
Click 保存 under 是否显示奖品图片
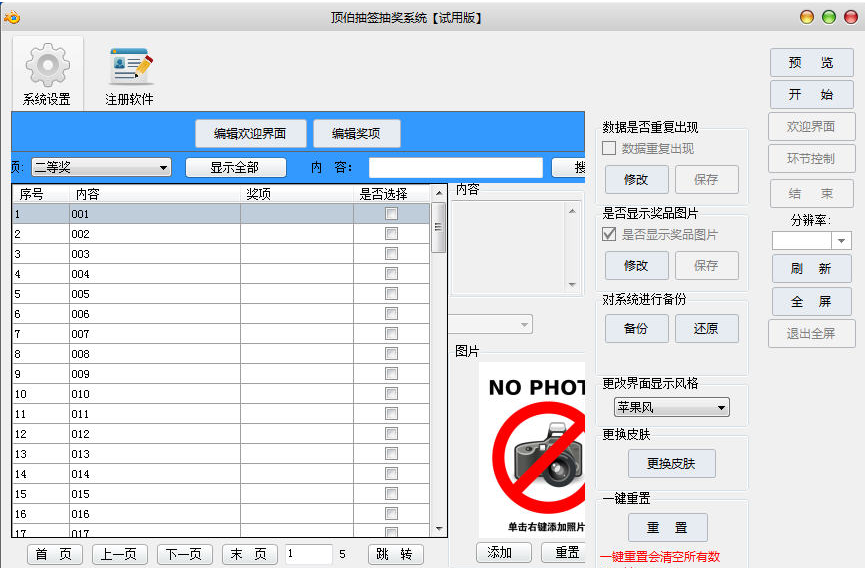pyautogui.click(x=707, y=265)
